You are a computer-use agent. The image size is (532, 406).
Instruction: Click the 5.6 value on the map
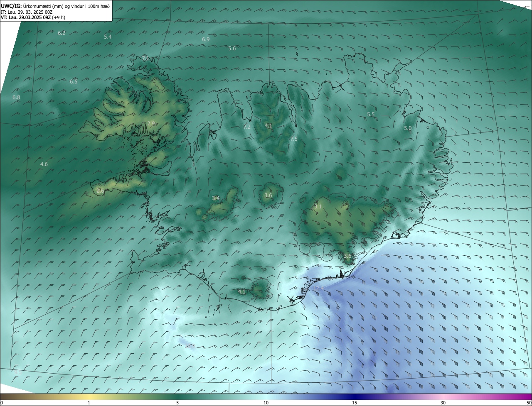[232, 48]
